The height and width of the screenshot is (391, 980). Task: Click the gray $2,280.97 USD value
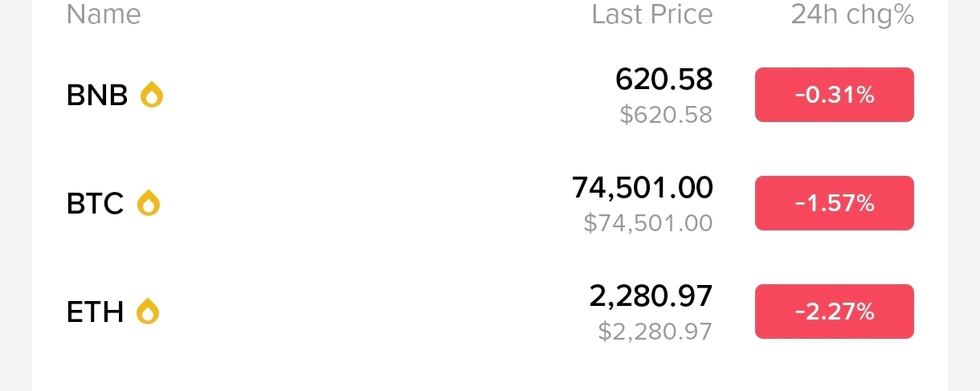pyautogui.click(x=655, y=331)
